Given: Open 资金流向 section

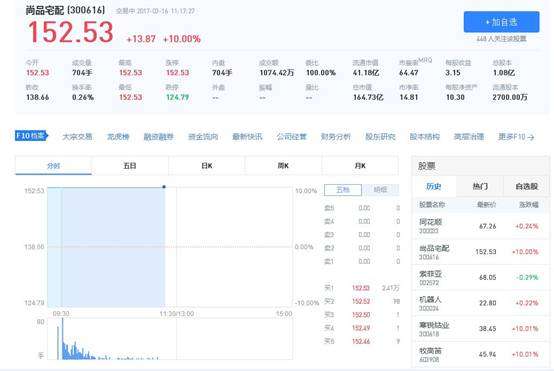Looking at the screenshot, I should [x=203, y=137].
